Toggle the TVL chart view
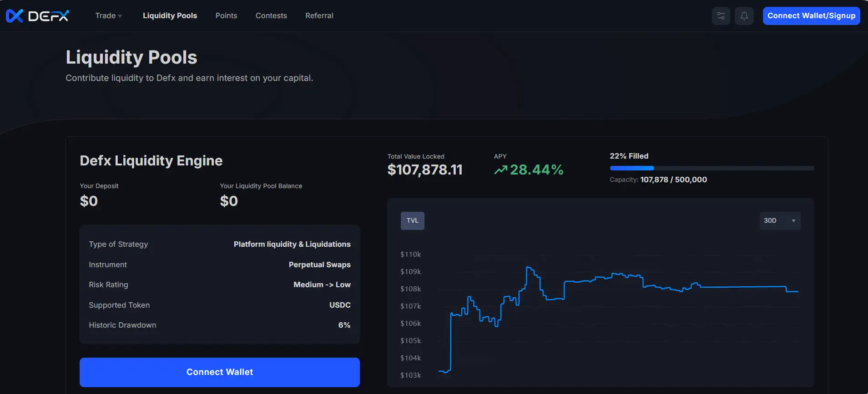Viewport: 868px width, 394px height. (x=412, y=221)
